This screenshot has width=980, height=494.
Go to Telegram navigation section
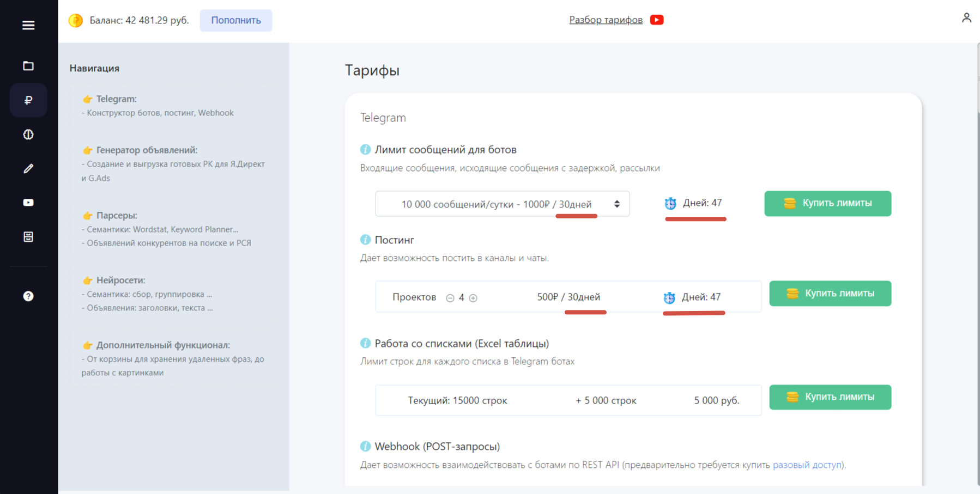(x=173, y=106)
